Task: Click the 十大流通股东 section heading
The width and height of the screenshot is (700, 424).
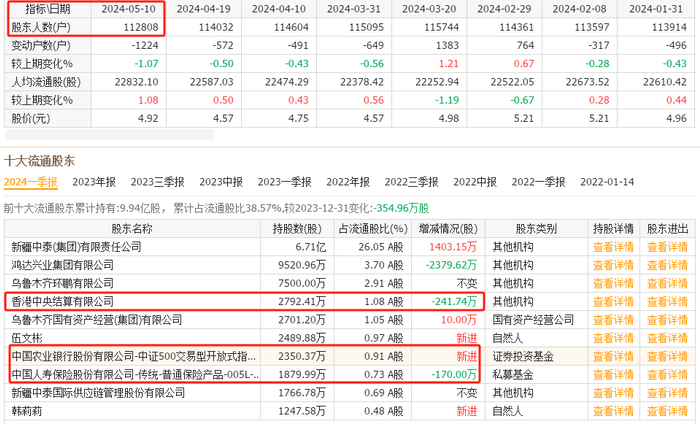Action: tap(39, 161)
